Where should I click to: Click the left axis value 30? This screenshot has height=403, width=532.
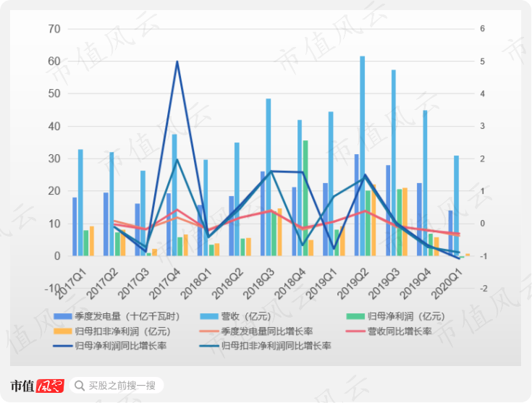(x=54, y=158)
